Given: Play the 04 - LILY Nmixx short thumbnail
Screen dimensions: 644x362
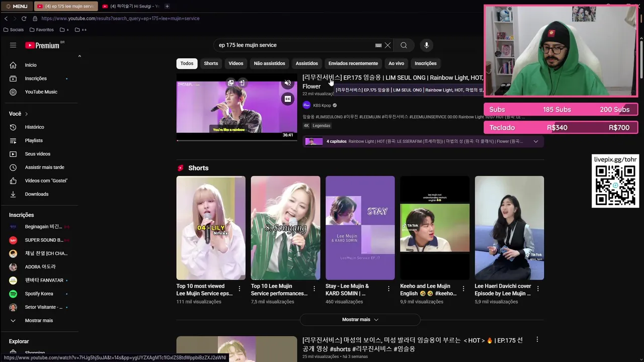Looking at the screenshot, I should (x=211, y=228).
